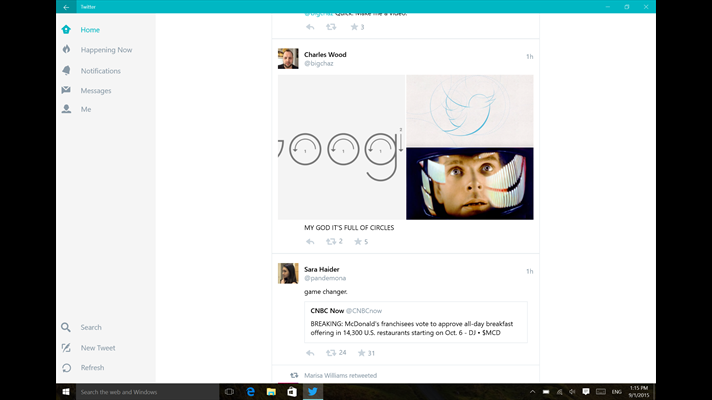The width and height of the screenshot is (712, 400).
Task: Retweet the top tweet with 3 favorites
Action: [331, 27]
